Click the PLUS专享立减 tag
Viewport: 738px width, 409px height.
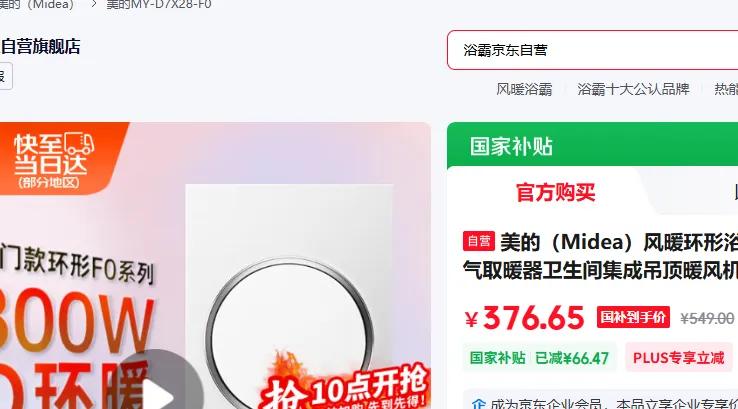pyautogui.click(x=678, y=358)
